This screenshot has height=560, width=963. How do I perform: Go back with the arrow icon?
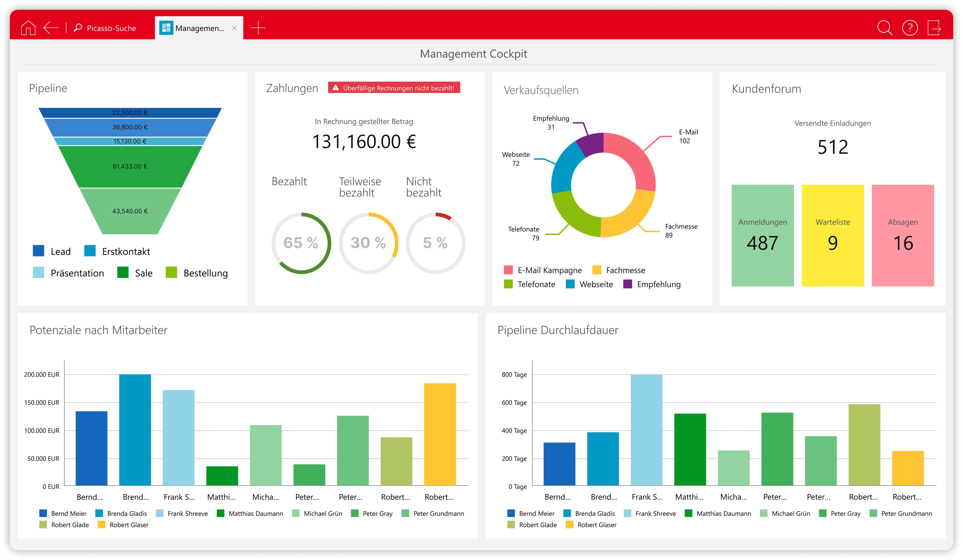click(50, 28)
